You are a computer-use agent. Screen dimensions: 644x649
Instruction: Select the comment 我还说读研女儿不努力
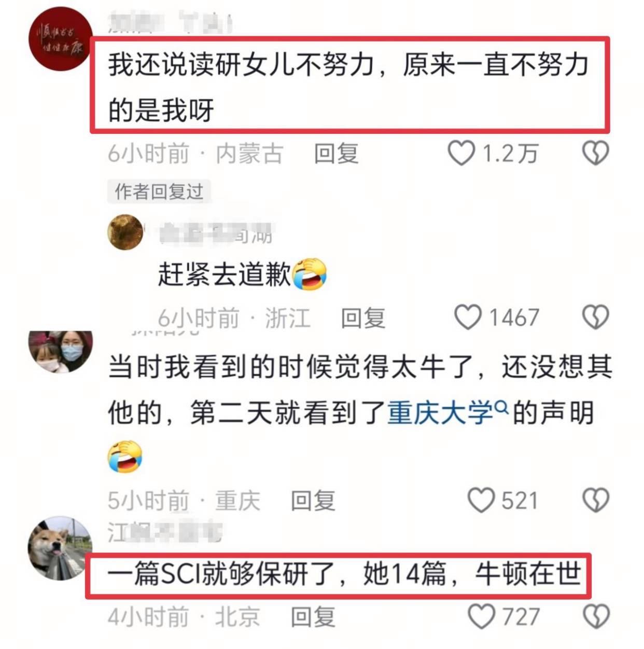[x=349, y=86]
